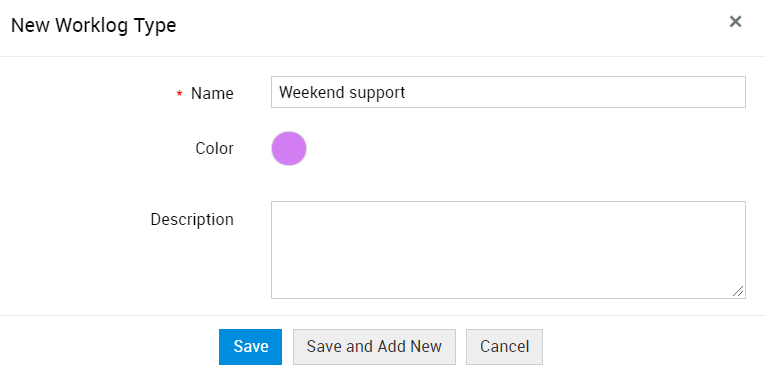Click the gray Cancel button

[x=504, y=347]
